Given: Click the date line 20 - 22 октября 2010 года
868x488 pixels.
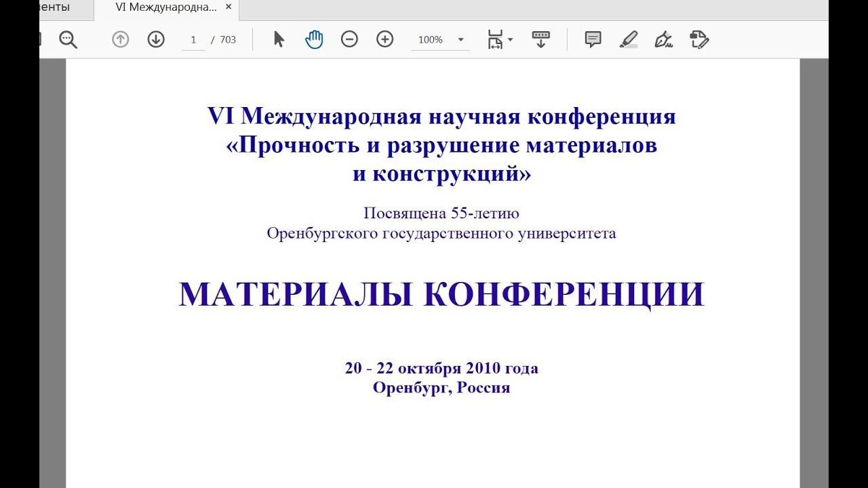Looking at the screenshot, I should coord(441,368).
